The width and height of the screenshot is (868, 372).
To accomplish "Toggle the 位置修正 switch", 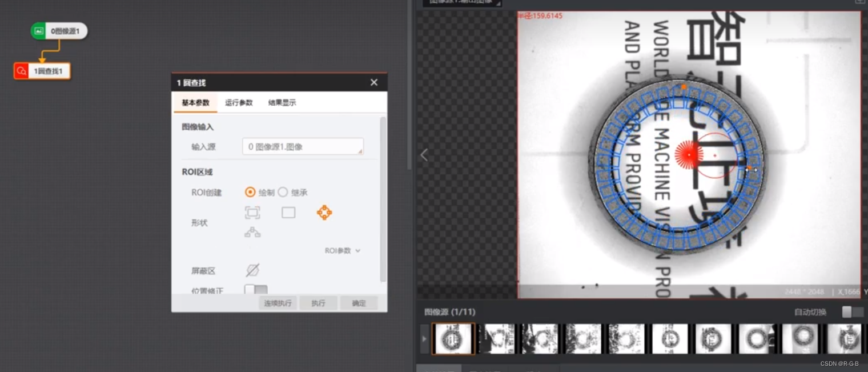I will click(255, 290).
